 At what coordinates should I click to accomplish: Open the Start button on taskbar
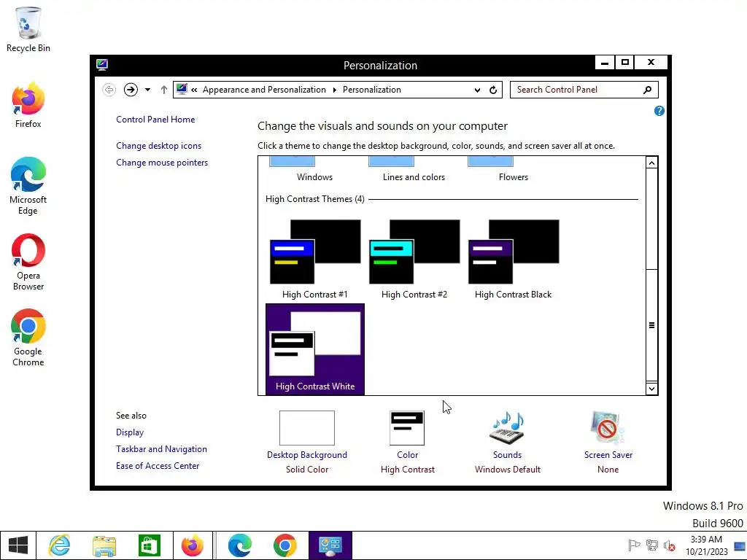pos(18,545)
